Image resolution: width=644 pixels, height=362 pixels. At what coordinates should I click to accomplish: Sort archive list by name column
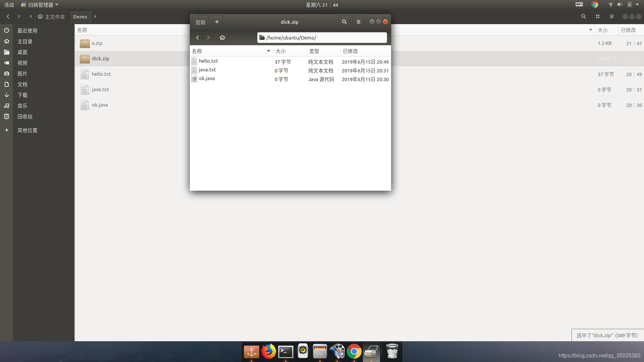pyautogui.click(x=231, y=51)
